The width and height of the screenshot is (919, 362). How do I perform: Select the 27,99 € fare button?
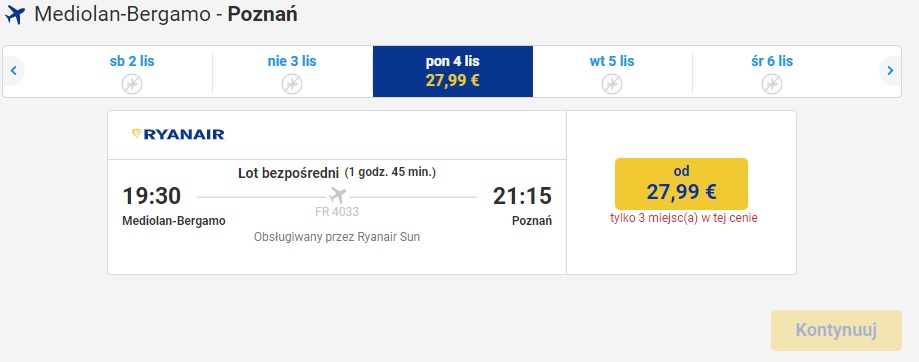pyautogui.click(x=681, y=183)
